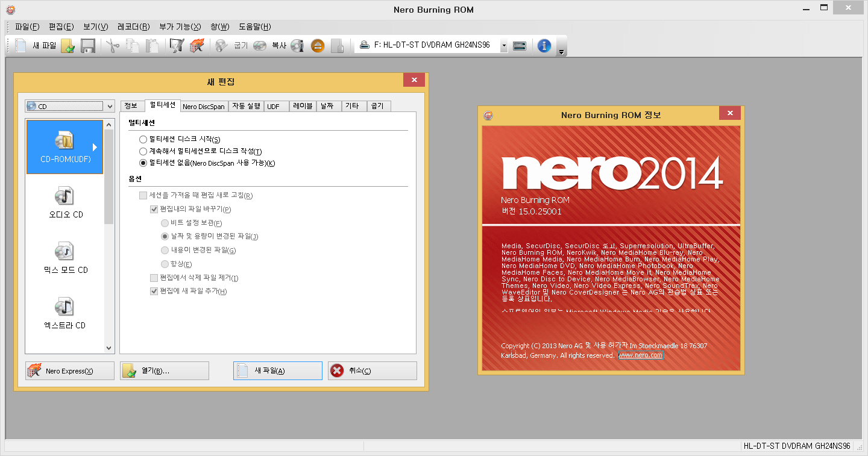Click the 열기(B)... button

coord(165,371)
